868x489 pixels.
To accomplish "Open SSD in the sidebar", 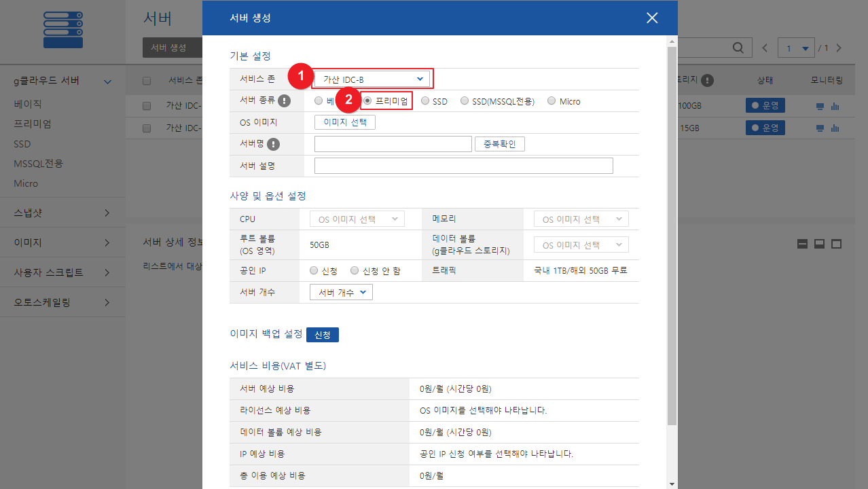I will [x=22, y=144].
